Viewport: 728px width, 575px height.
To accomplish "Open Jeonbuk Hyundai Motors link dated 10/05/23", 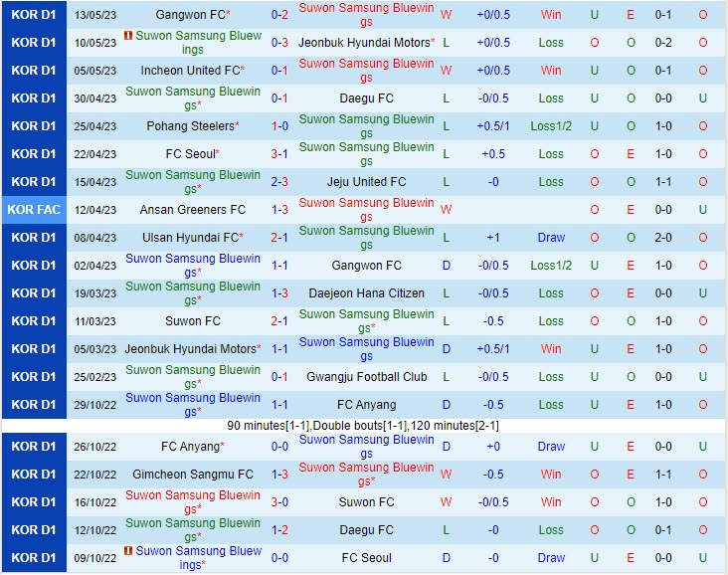I will (366, 43).
